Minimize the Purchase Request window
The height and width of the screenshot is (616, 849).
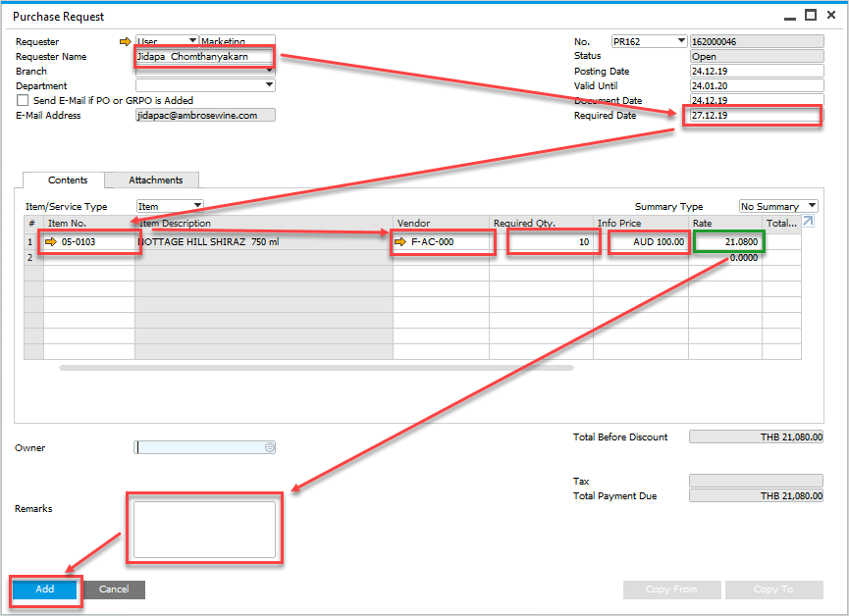tap(790, 17)
